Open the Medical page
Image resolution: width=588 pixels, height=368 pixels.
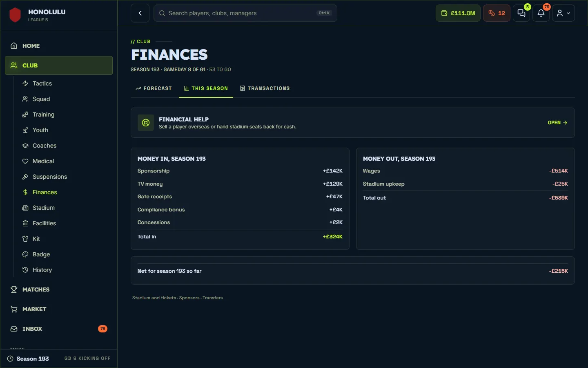click(65, 161)
